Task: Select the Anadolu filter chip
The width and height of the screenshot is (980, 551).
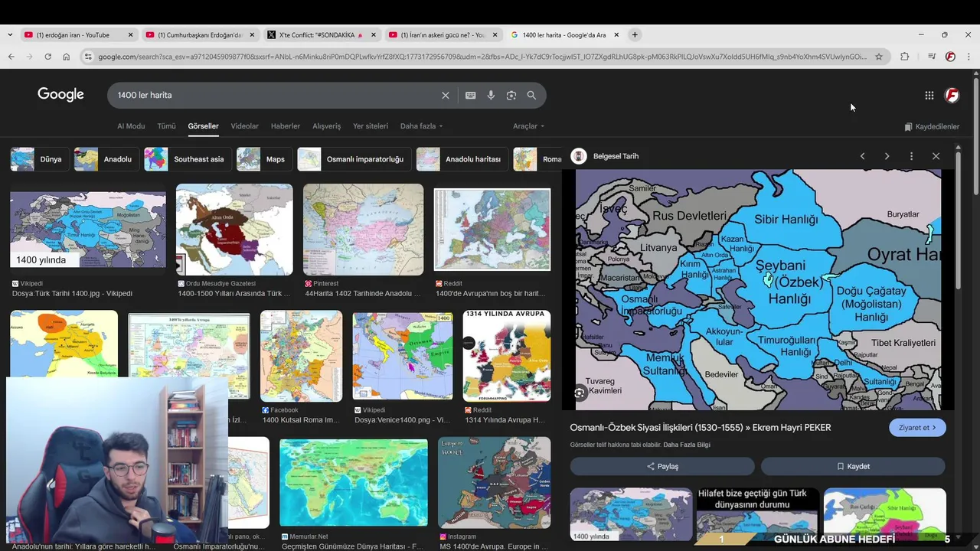Action: (x=106, y=159)
